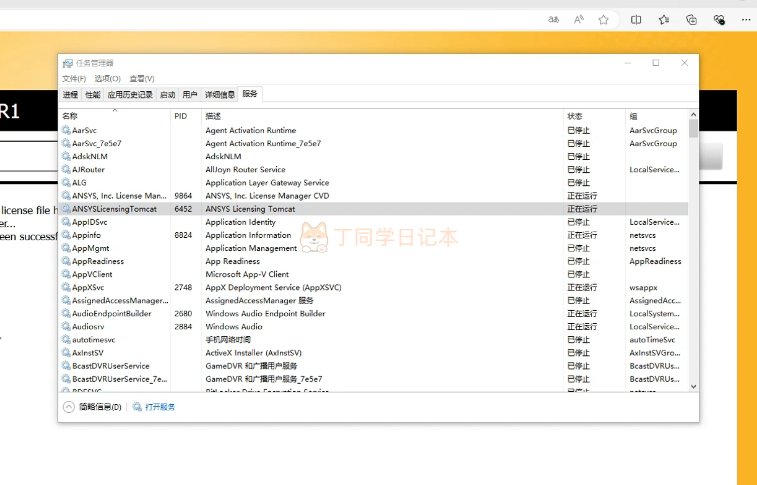The height and width of the screenshot is (485, 757).
Task: Open the 选项(O) menu
Action: click(107, 78)
